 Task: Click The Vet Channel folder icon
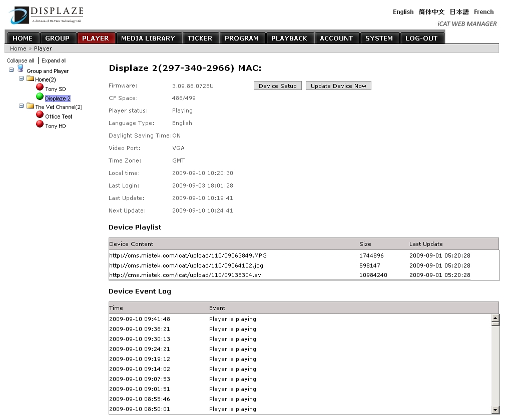(30, 106)
